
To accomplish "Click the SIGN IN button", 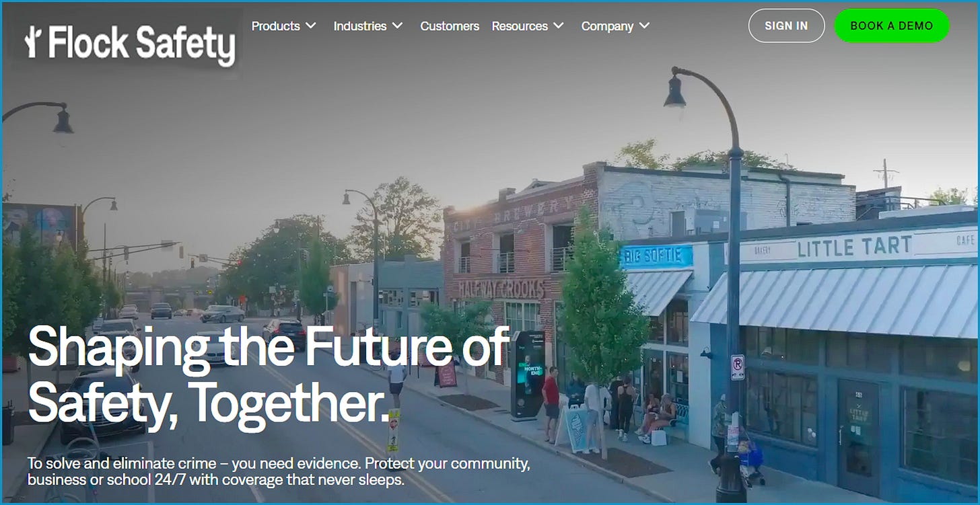I will 786,26.
